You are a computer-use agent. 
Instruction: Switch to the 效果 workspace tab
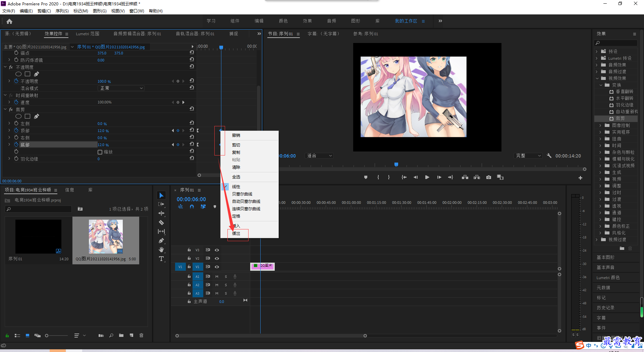tap(307, 21)
